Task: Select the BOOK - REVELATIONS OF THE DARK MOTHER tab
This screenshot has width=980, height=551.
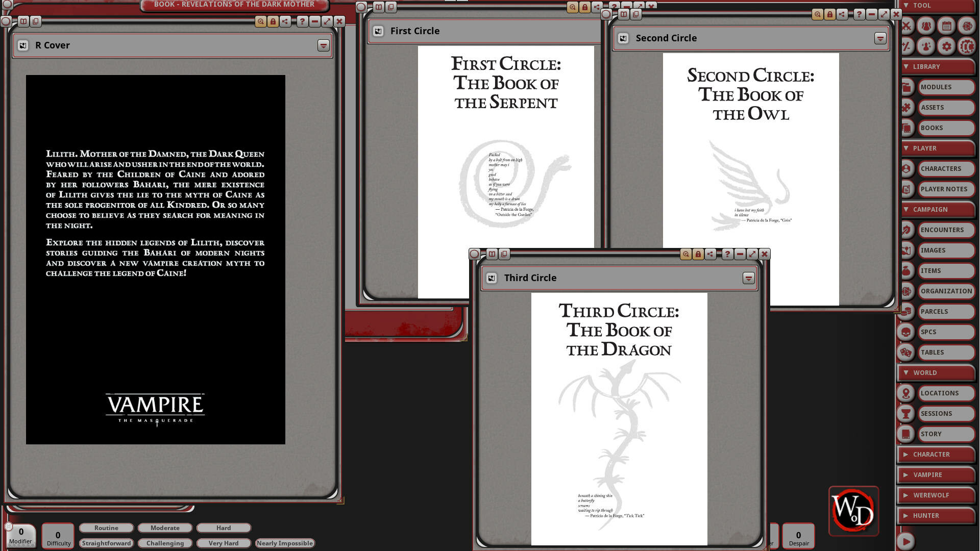Action: 233,4
